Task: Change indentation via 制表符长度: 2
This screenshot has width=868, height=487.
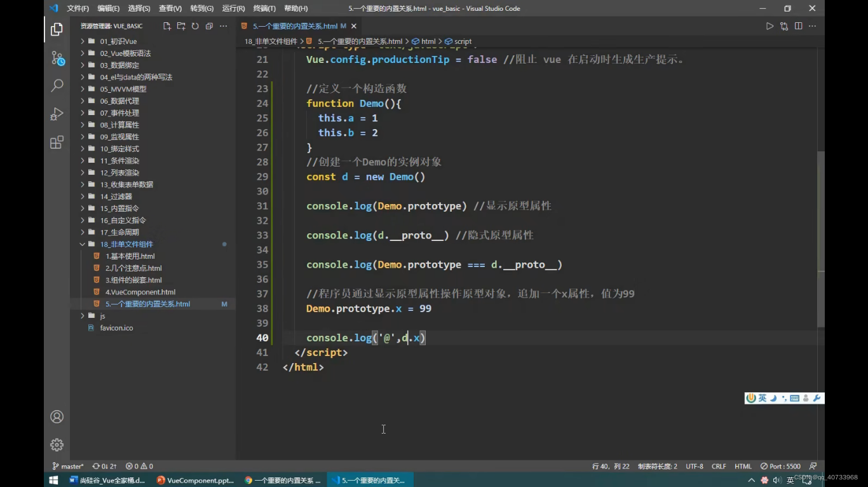Action: coord(657,466)
